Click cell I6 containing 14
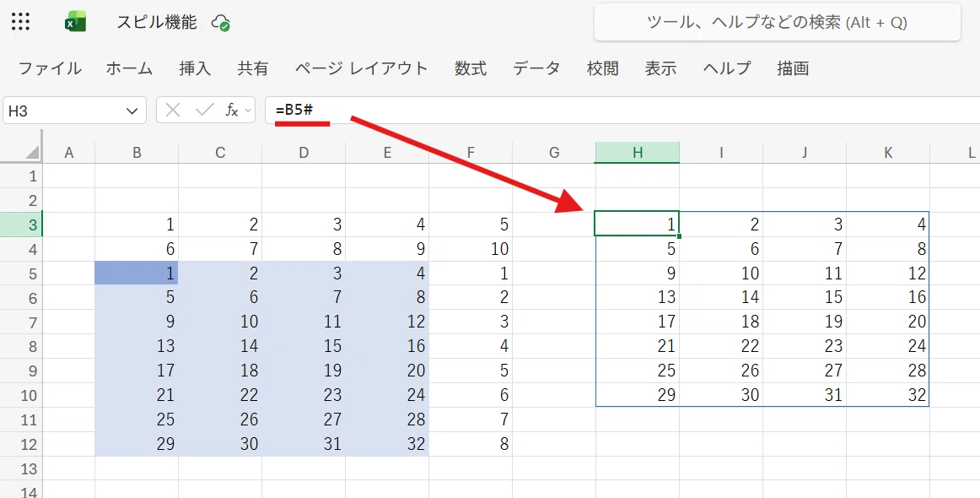 point(720,298)
